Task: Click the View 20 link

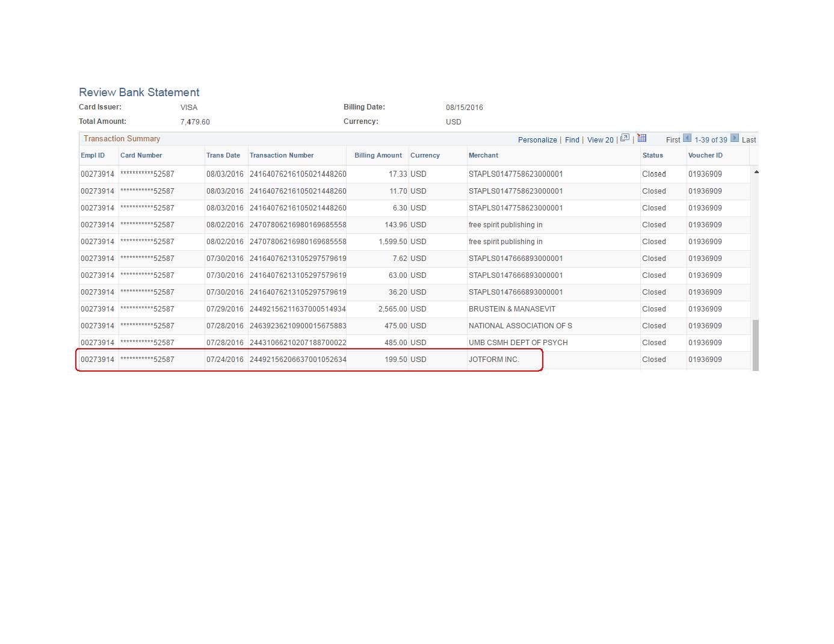Action: tap(600, 140)
